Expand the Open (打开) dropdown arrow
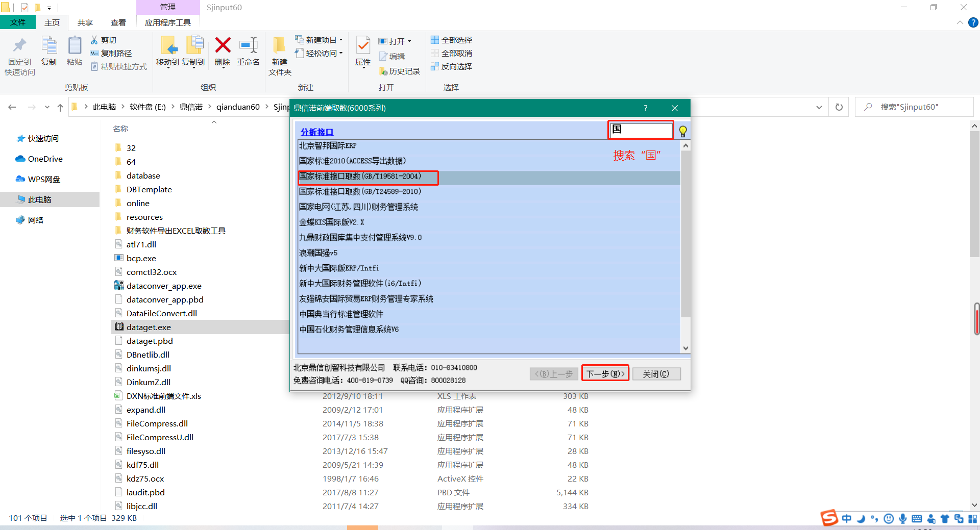This screenshot has height=530, width=980. pyautogui.click(x=409, y=41)
